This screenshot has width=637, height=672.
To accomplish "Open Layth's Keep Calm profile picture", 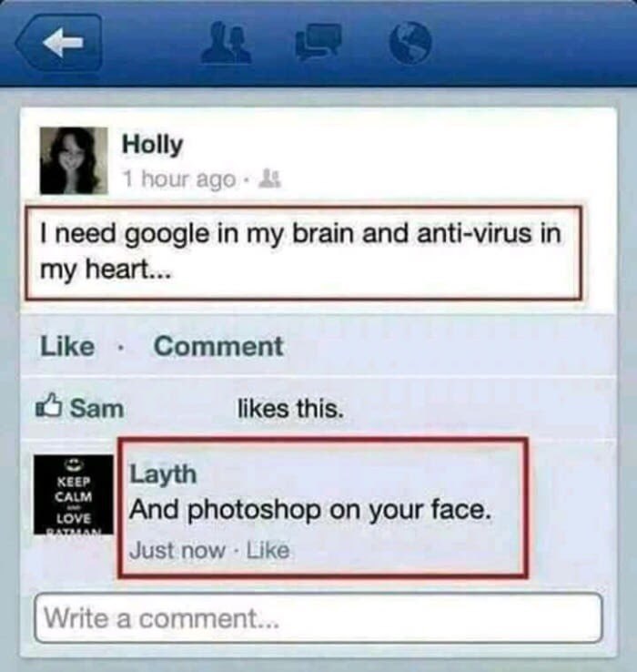I will click(x=74, y=494).
